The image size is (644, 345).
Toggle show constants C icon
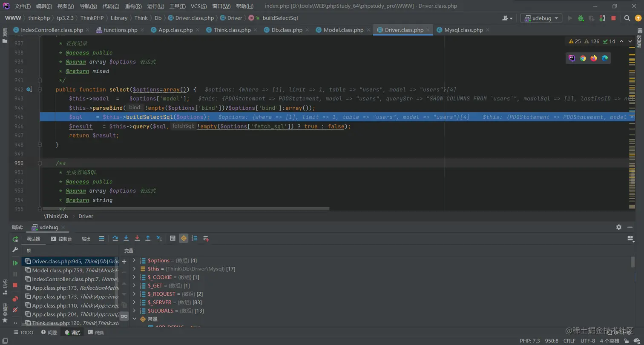point(184,238)
